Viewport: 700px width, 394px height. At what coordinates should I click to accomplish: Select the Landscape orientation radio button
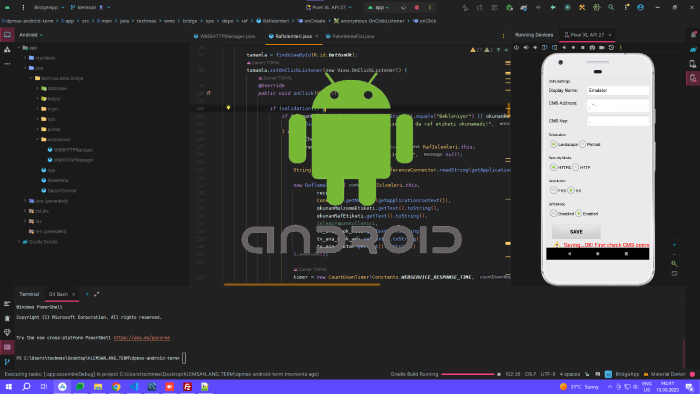coord(554,144)
